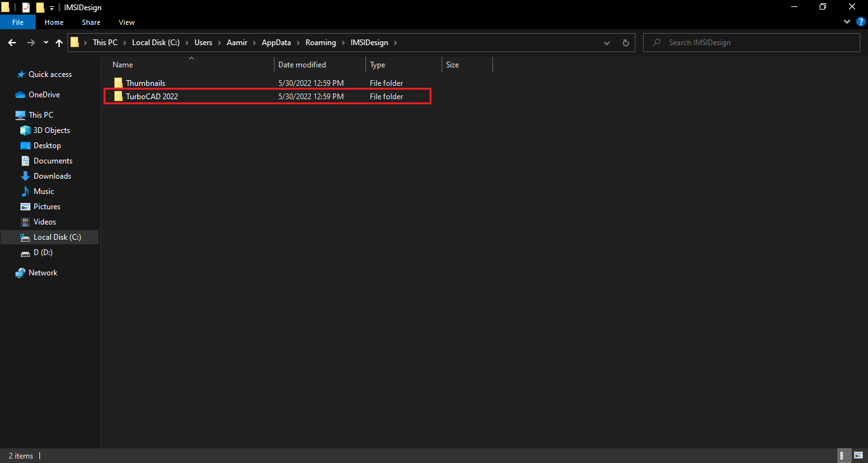Go forward using the Forward arrow
The height and width of the screenshot is (463, 868).
pos(31,43)
